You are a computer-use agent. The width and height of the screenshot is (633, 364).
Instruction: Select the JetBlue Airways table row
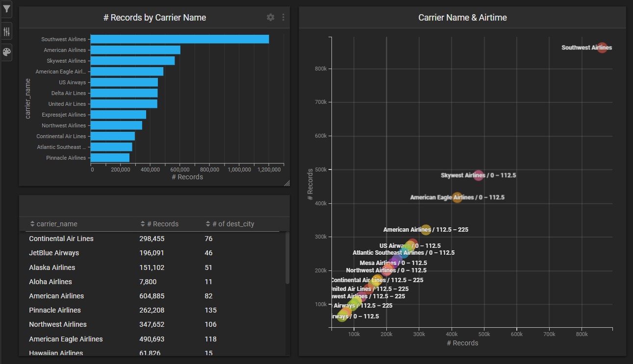point(54,253)
